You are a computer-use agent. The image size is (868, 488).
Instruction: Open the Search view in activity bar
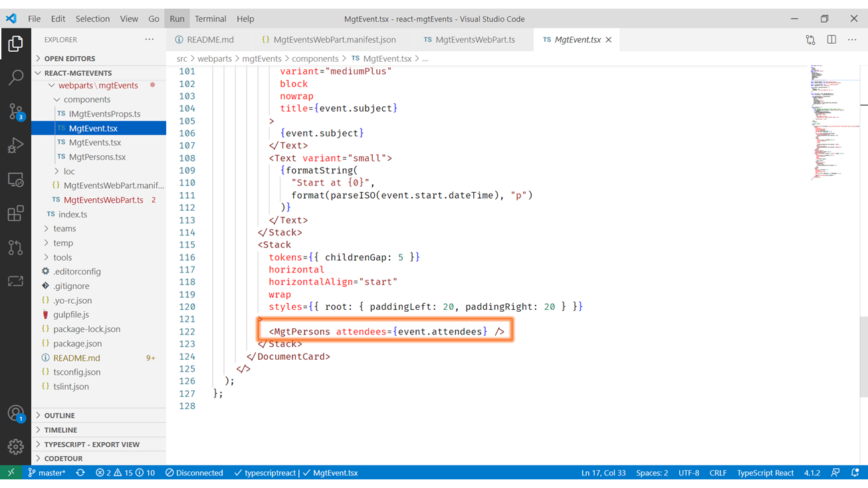15,77
